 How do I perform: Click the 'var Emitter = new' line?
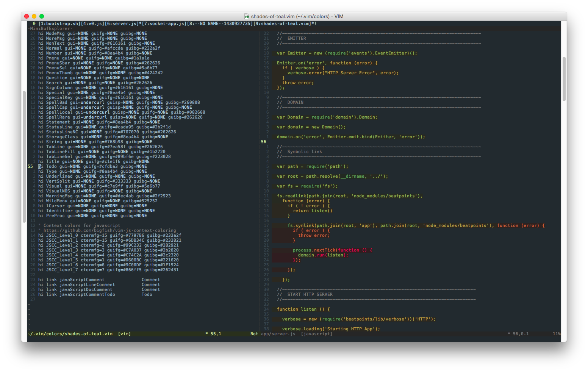pos(347,53)
